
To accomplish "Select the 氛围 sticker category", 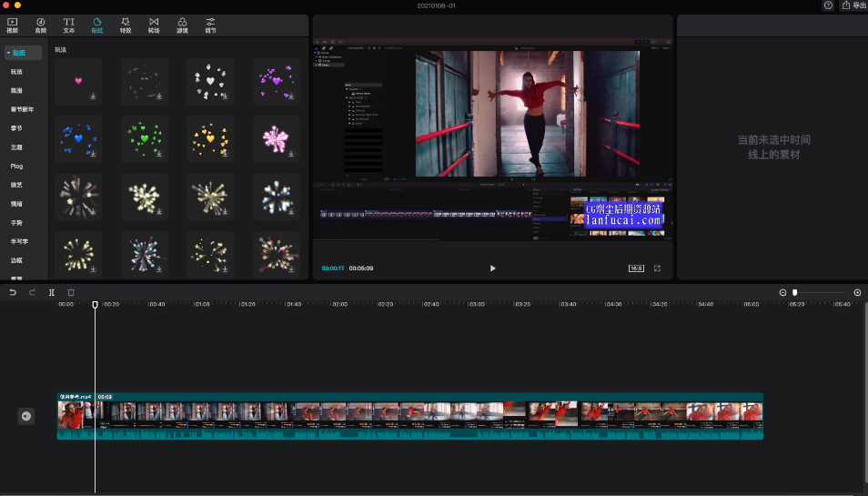I will pos(16,90).
